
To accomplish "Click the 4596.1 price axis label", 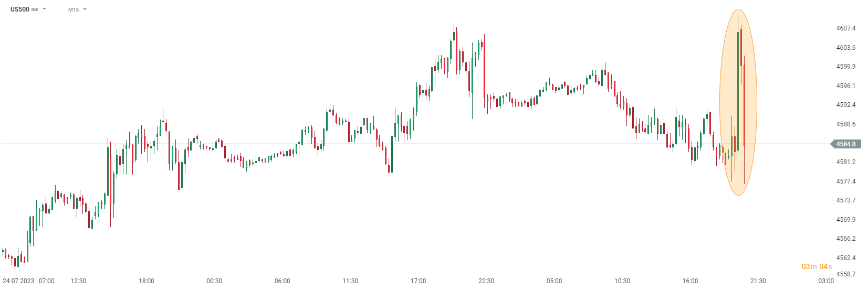I will tap(845, 86).
